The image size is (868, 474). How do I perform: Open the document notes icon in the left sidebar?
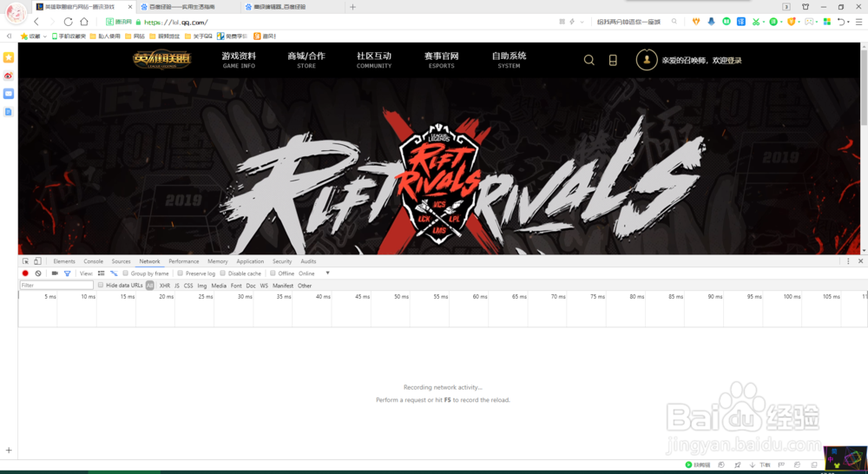[9, 112]
